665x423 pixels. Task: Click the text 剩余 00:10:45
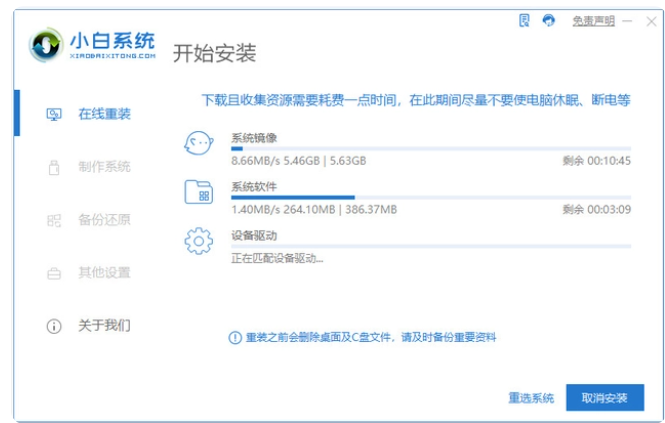(x=597, y=161)
